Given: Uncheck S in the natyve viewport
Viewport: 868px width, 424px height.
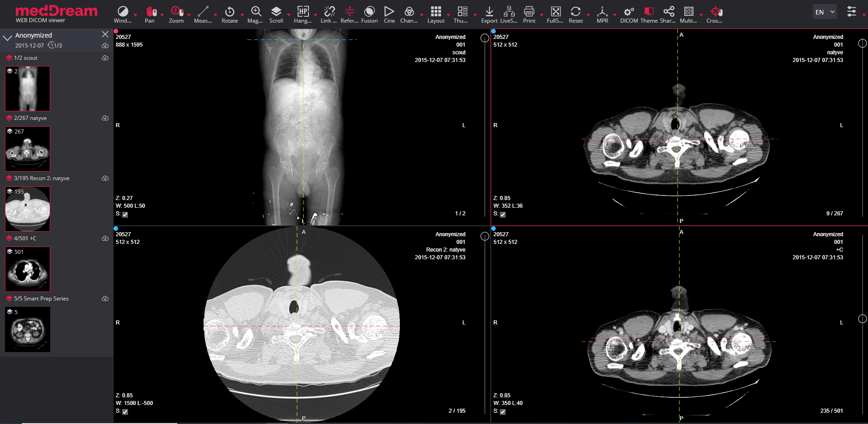Looking at the screenshot, I should pyautogui.click(x=503, y=214).
